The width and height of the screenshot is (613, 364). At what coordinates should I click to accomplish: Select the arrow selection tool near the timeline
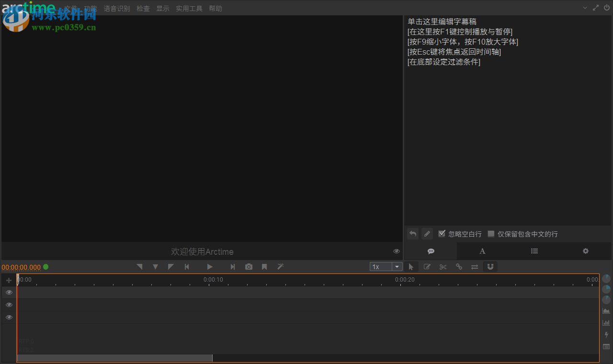click(x=411, y=267)
